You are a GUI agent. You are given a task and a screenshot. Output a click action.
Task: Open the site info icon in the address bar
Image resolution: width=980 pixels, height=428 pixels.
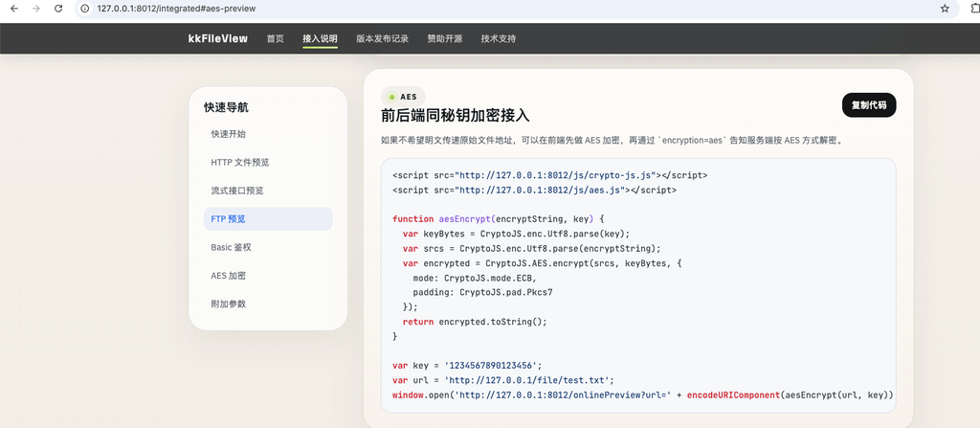[85, 9]
